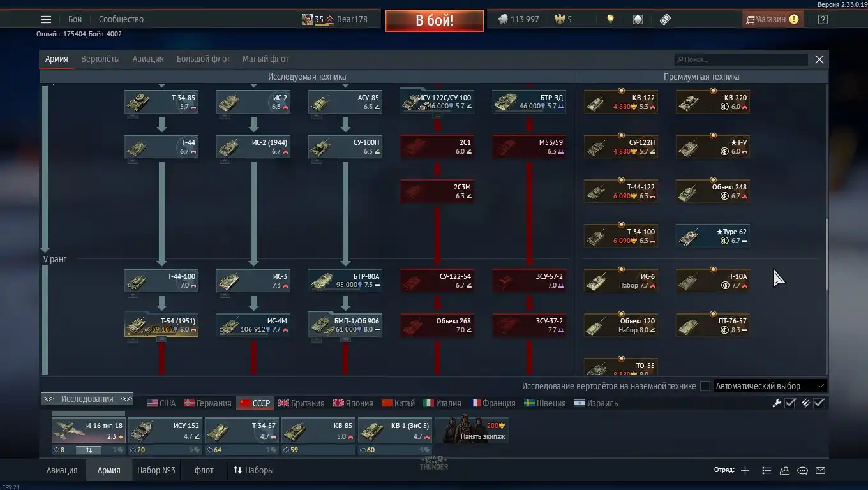
Task: Choose the Китай nation tab
Action: coord(398,403)
